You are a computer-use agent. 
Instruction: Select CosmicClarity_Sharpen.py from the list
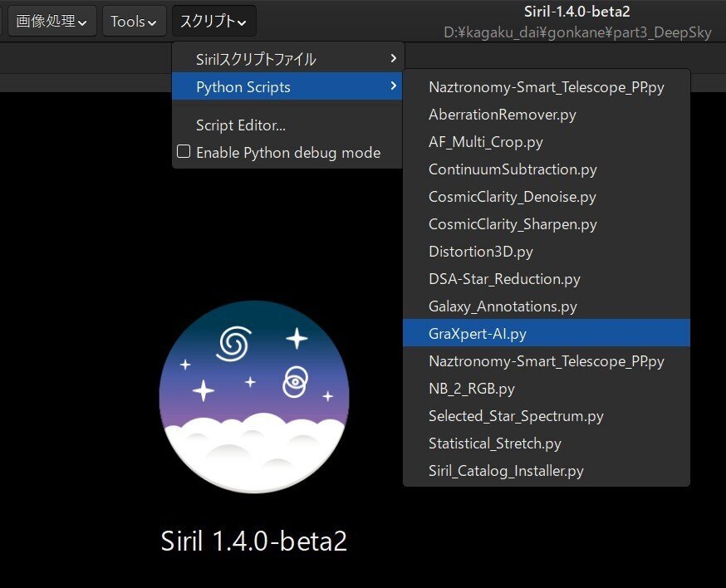[x=513, y=223]
